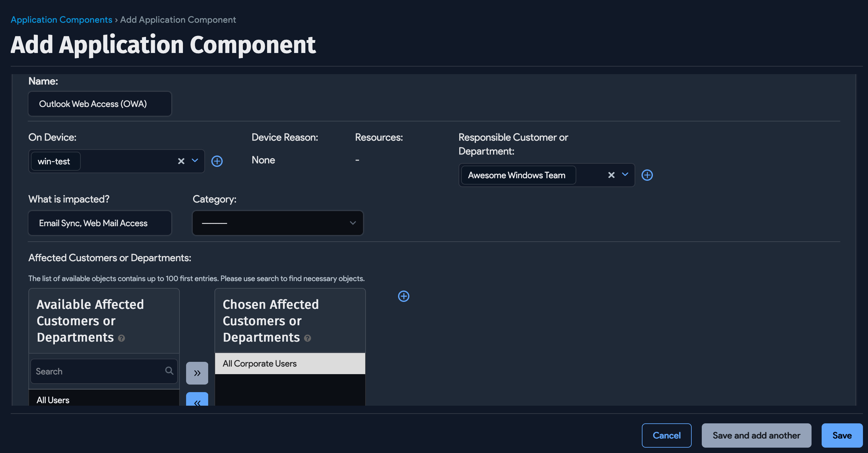Click Save and add another
This screenshot has width=868, height=453.
[756, 435]
